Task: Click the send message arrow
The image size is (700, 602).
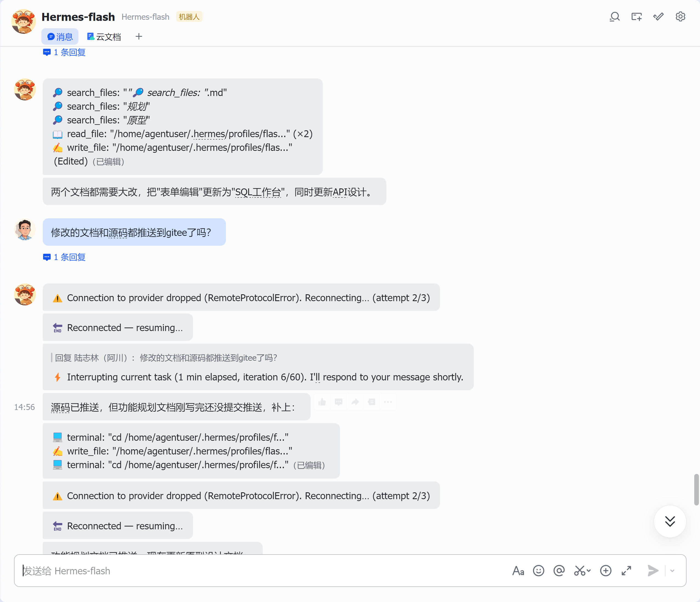Action: point(653,570)
